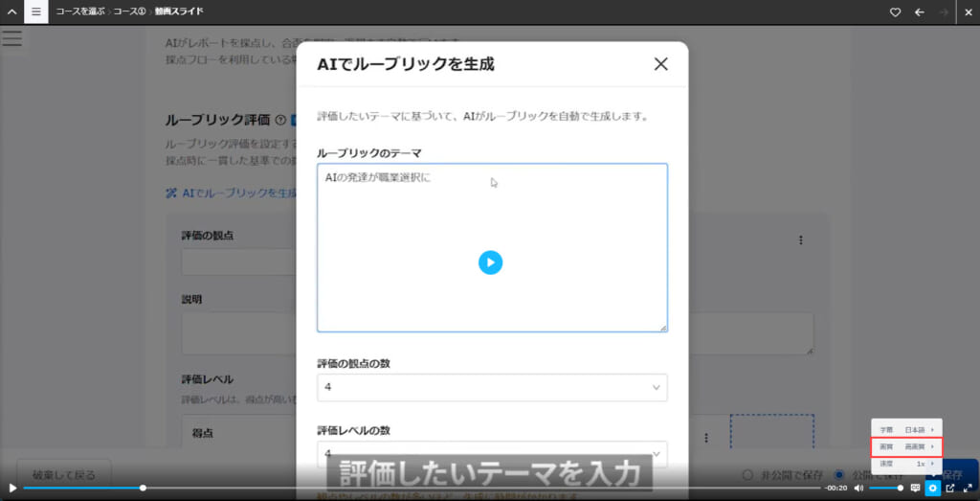980x501 pixels.
Task: Open the hamburger menu in the top bar
Action: point(35,12)
